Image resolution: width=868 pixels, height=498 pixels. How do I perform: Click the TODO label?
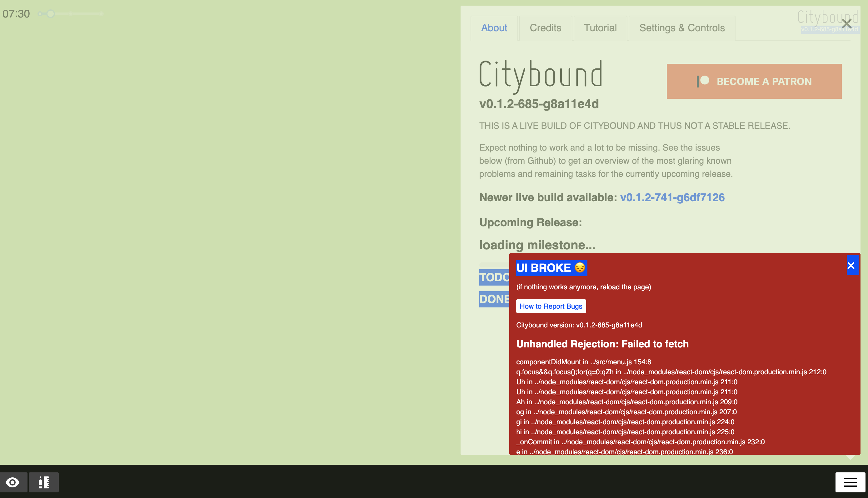(494, 277)
